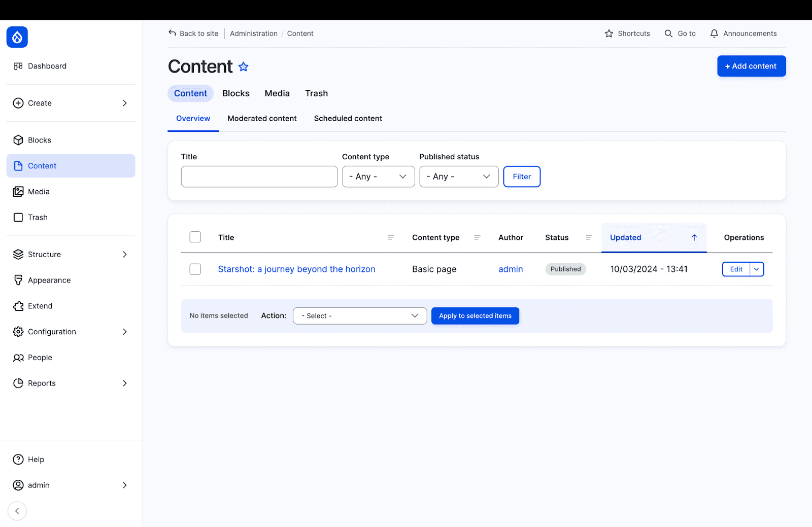Open Help in the sidebar

(x=71, y=460)
